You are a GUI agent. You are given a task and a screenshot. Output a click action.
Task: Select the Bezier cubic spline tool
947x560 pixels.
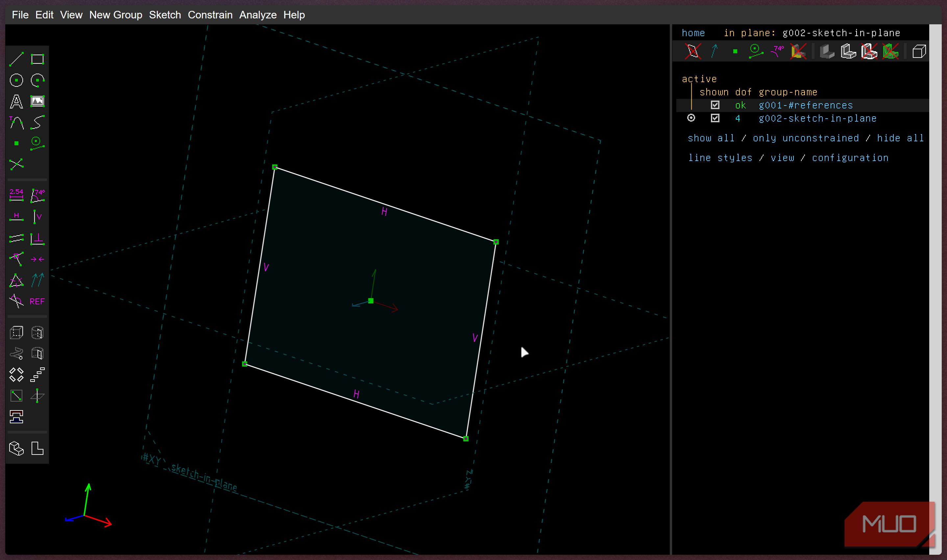coord(37,123)
